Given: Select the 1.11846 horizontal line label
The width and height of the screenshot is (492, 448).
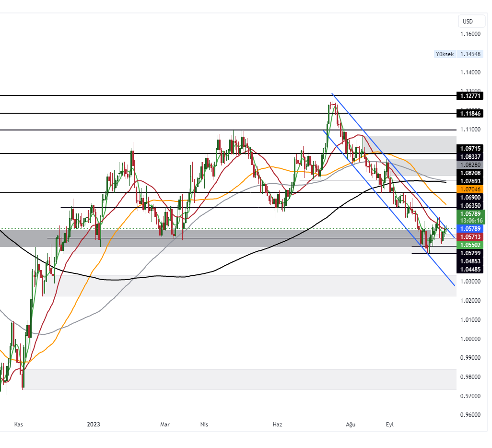Looking at the screenshot, I should [x=471, y=114].
